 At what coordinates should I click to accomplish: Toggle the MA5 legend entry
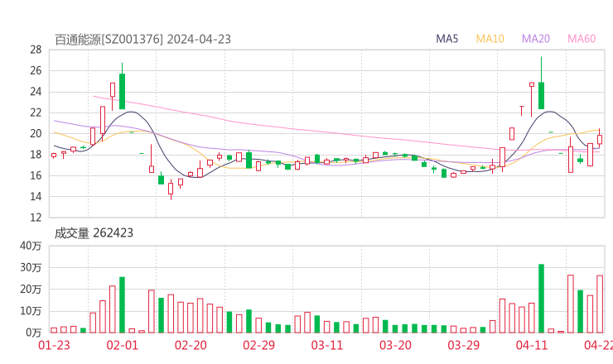pyautogui.click(x=446, y=39)
